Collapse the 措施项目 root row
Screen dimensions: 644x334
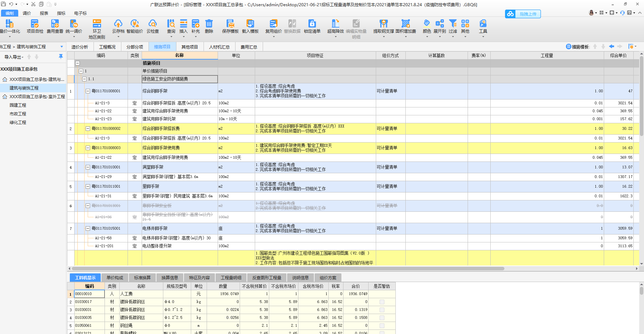click(x=78, y=63)
